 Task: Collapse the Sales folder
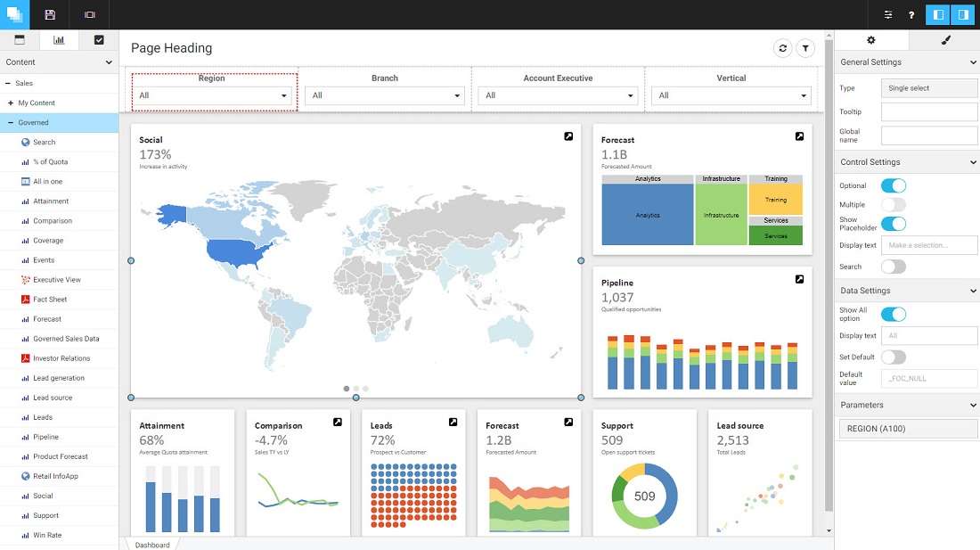(7, 83)
